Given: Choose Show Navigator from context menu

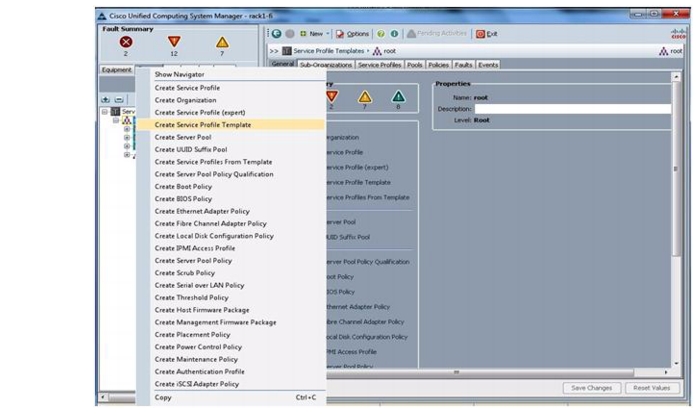Looking at the screenshot, I should [x=231, y=74].
